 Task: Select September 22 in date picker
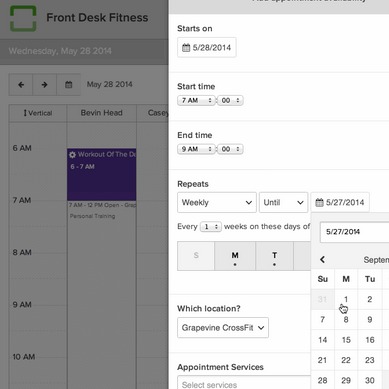tap(346, 360)
